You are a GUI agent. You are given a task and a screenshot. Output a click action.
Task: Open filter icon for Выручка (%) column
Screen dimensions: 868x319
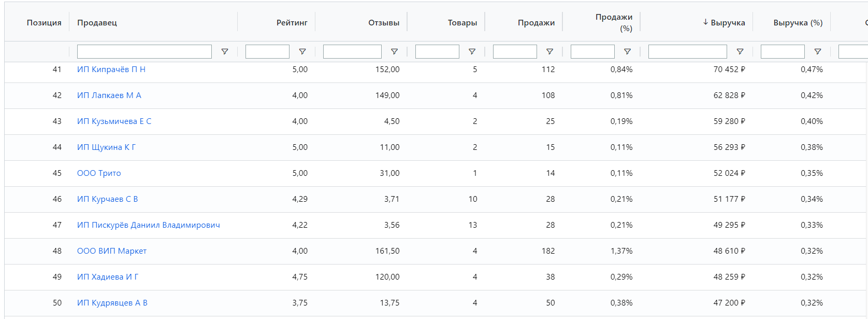tap(818, 52)
